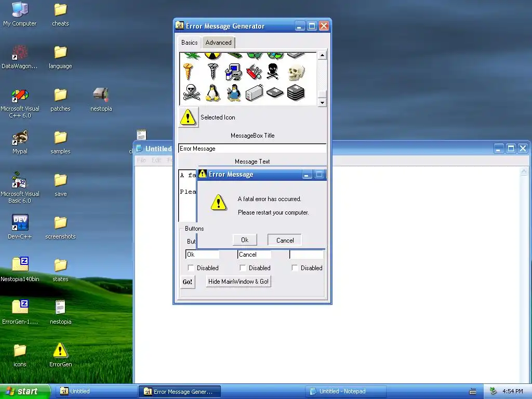The width and height of the screenshot is (532, 399).
Task: Click Hide MainWindow & Go! button
Action: pyautogui.click(x=238, y=281)
